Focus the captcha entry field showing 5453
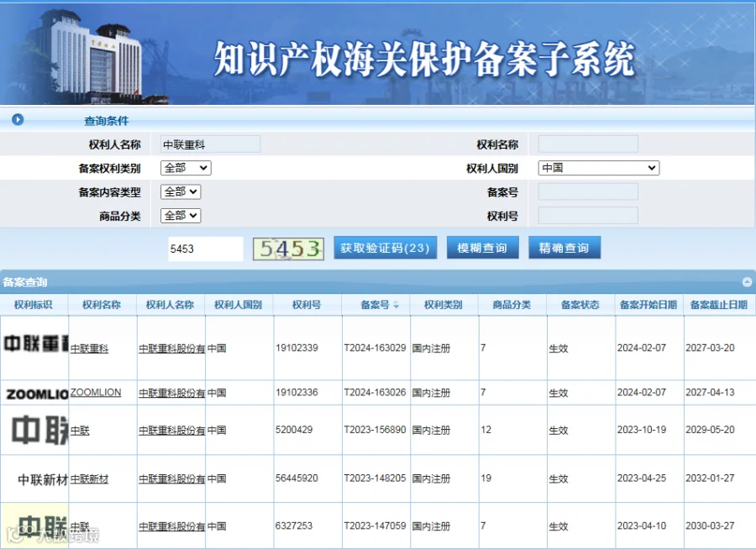Image resolution: width=756 pixels, height=549 pixels. [206, 248]
